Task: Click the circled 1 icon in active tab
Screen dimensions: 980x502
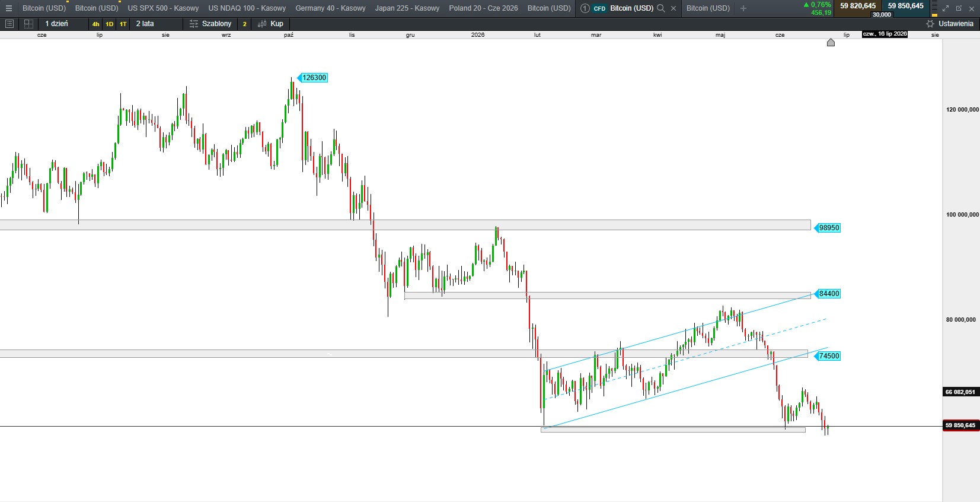Action: click(585, 8)
